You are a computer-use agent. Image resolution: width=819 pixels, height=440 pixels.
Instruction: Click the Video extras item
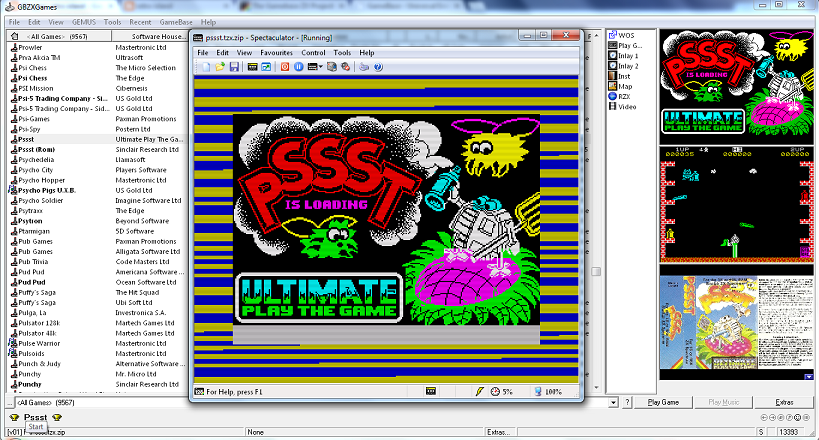pos(622,107)
